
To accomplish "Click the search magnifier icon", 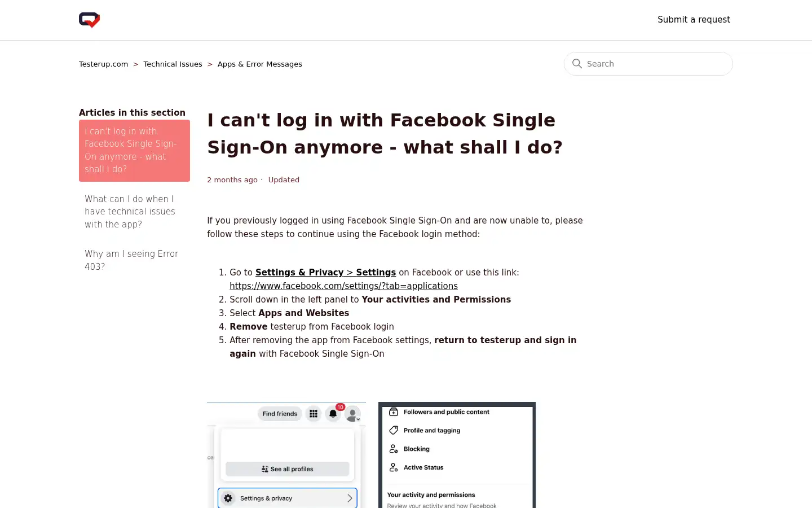I will point(577,64).
